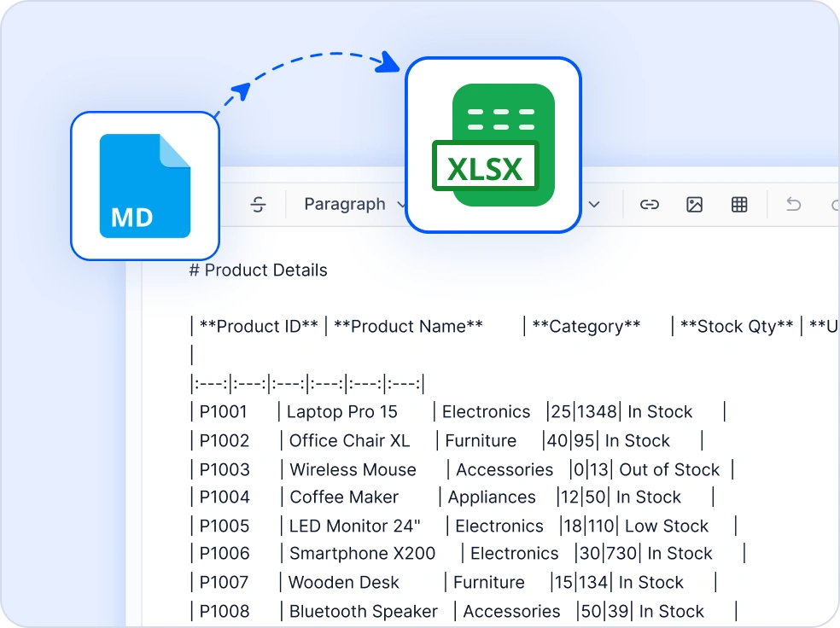
Task: Click the '**Stock Qty**' header cell
Action: point(737,326)
